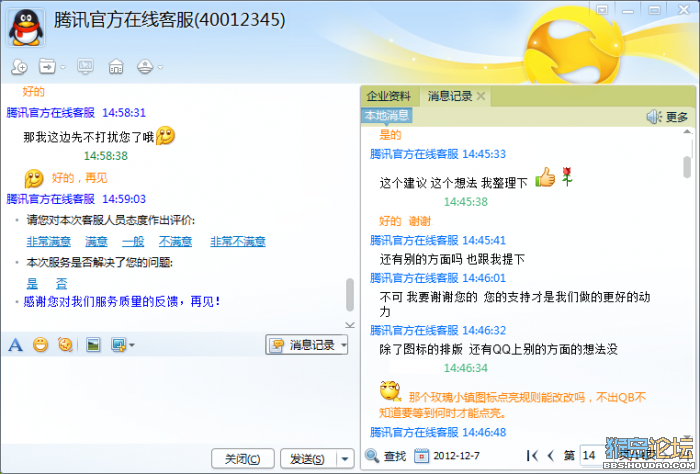Click the send picture icon

(93, 345)
